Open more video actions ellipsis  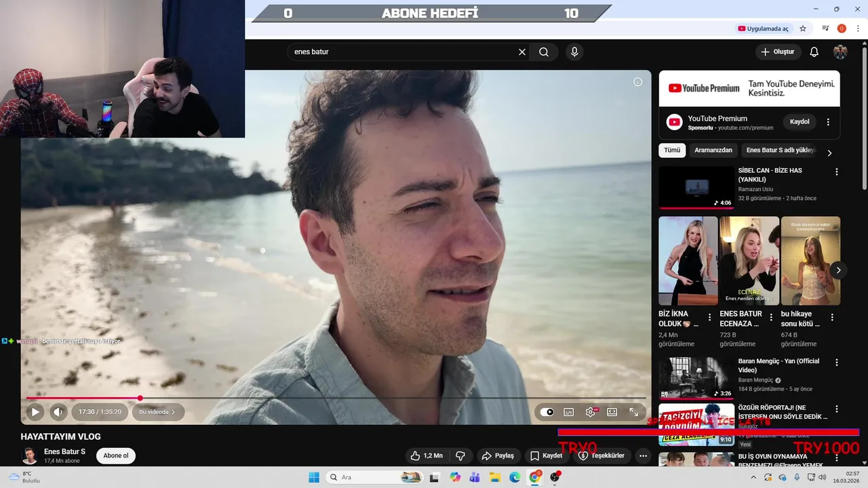pyautogui.click(x=643, y=455)
